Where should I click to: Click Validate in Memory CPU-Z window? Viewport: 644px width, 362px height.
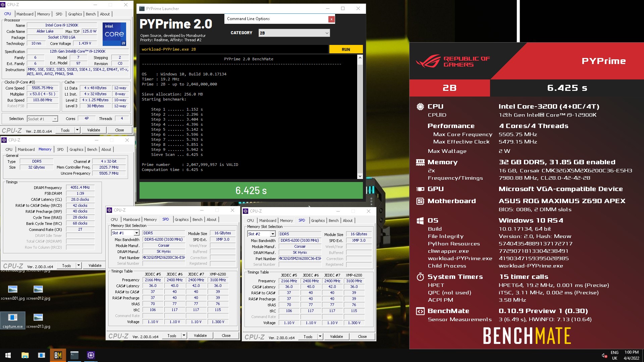coord(95,265)
